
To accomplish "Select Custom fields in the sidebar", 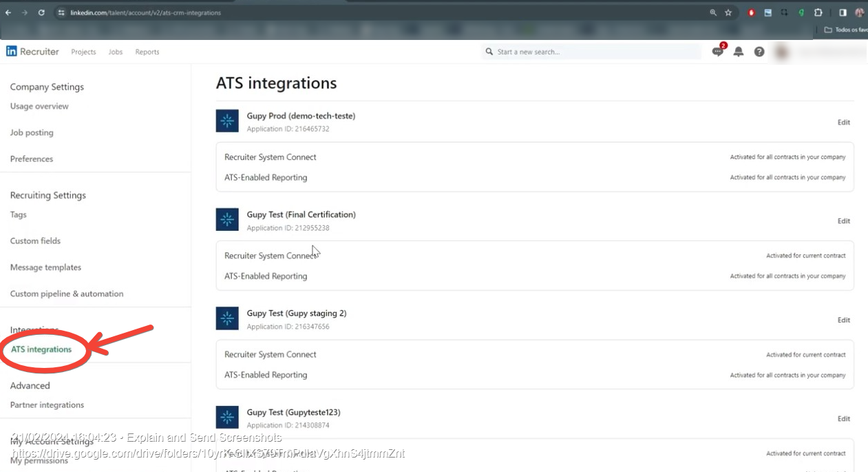I will point(35,240).
